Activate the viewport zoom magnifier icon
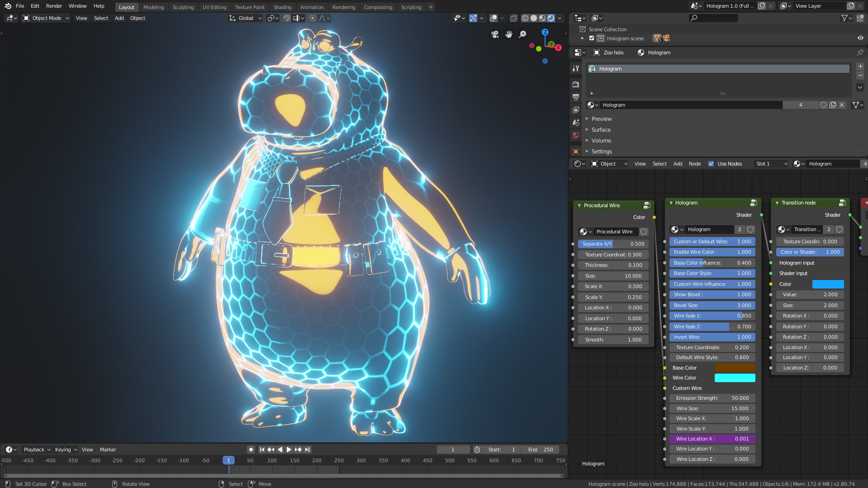Viewport: 868px width, 488px height. coord(522,34)
